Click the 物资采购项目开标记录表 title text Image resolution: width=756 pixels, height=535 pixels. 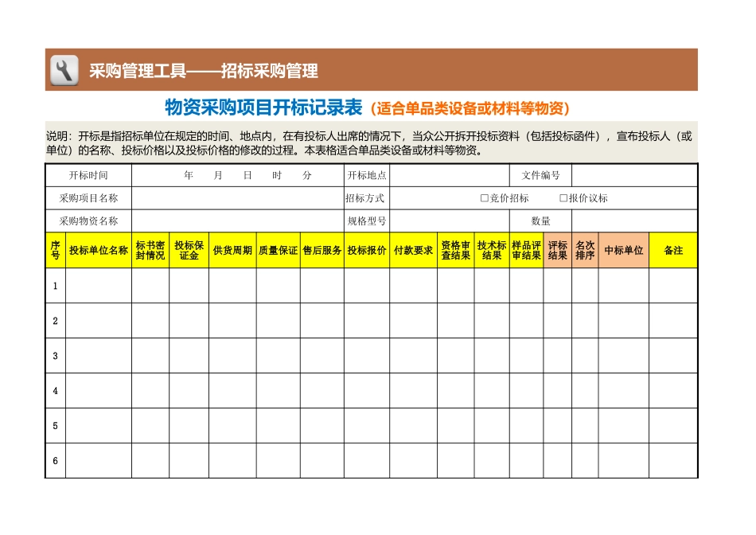[263, 108]
